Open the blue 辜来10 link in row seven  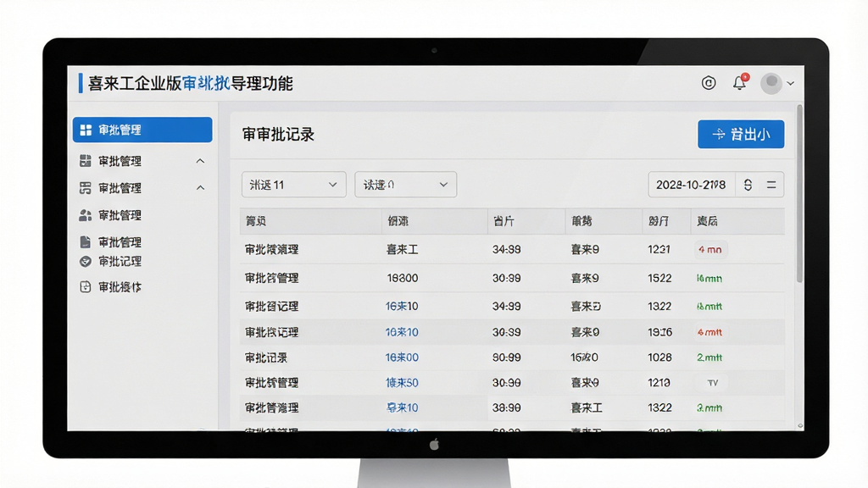coord(402,408)
